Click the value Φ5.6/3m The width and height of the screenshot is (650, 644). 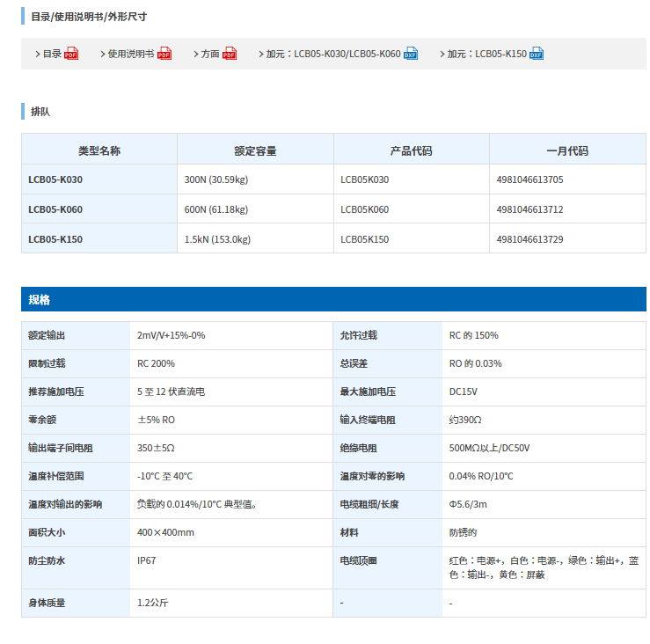468,505
